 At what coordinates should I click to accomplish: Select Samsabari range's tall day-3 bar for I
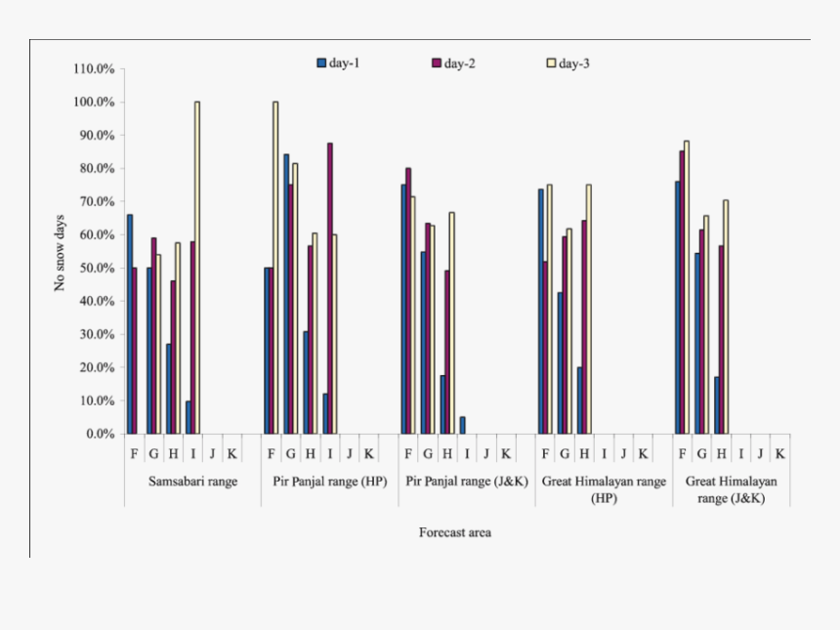(x=197, y=268)
